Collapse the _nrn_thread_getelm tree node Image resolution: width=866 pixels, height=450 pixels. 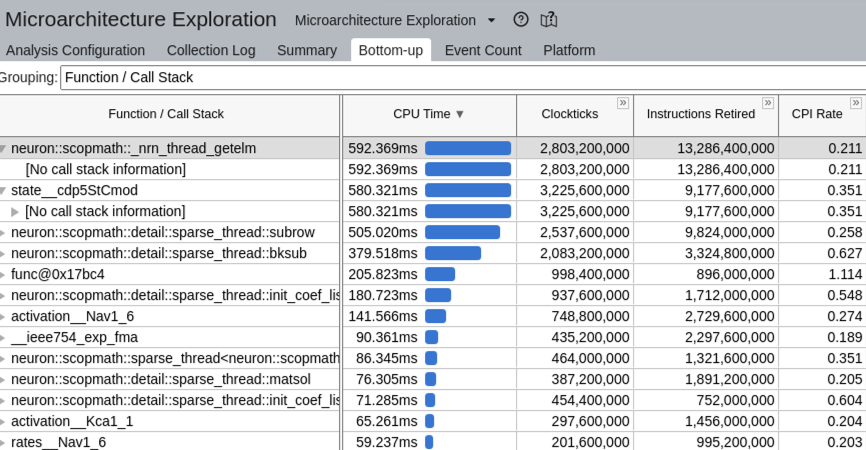pos(4,148)
